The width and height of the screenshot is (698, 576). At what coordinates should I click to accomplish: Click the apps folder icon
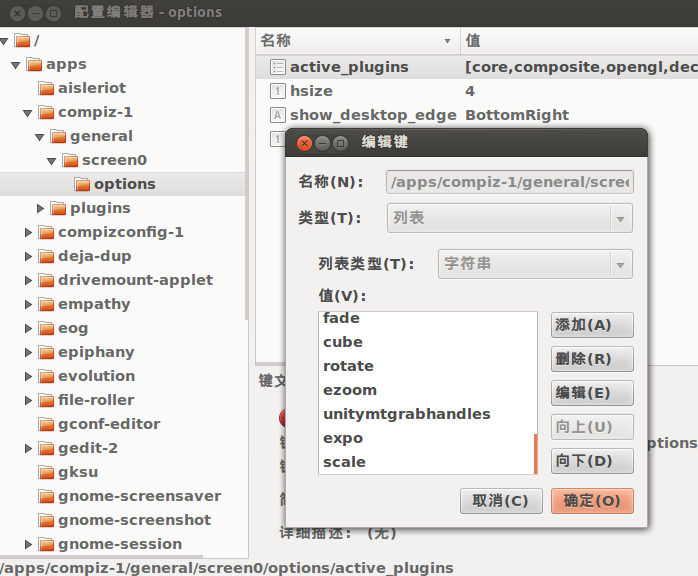click(x=34, y=64)
